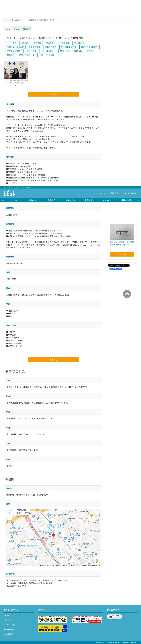Click お問い合わせ footer link
The height and width of the screenshot is (644, 141).
click(8, 620)
